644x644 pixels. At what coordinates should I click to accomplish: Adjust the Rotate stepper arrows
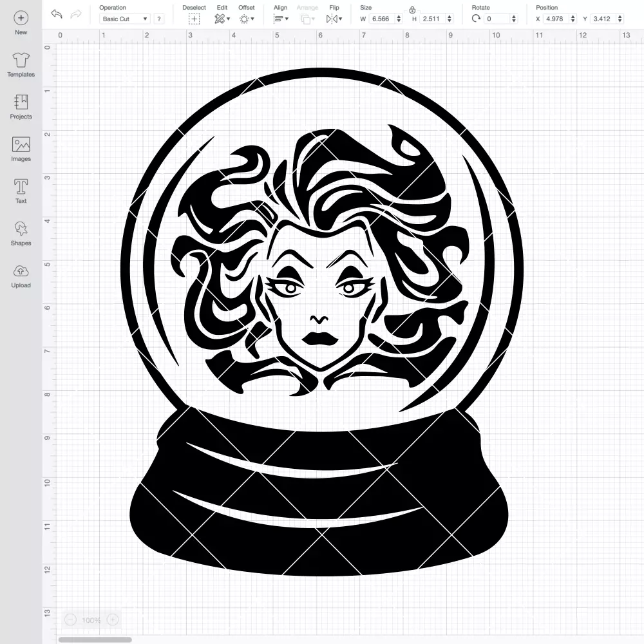(x=514, y=19)
